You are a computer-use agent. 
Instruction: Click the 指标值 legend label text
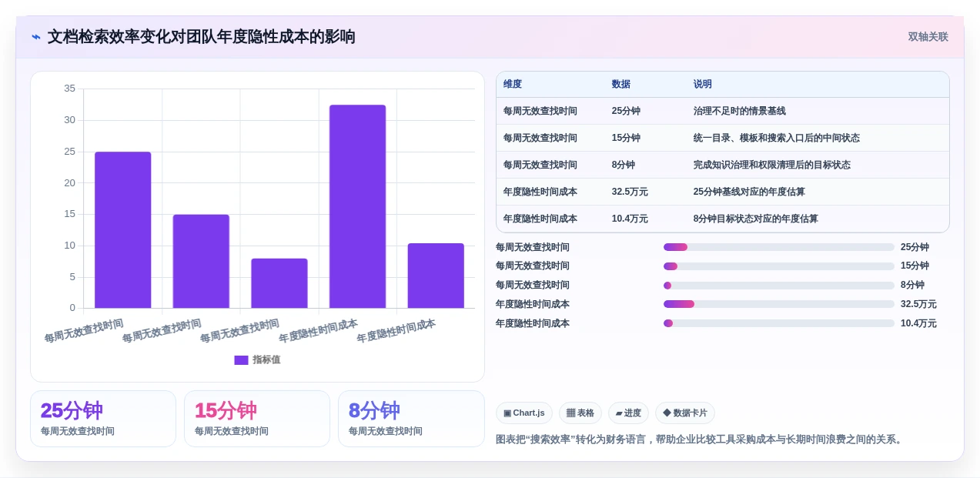[x=266, y=359]
